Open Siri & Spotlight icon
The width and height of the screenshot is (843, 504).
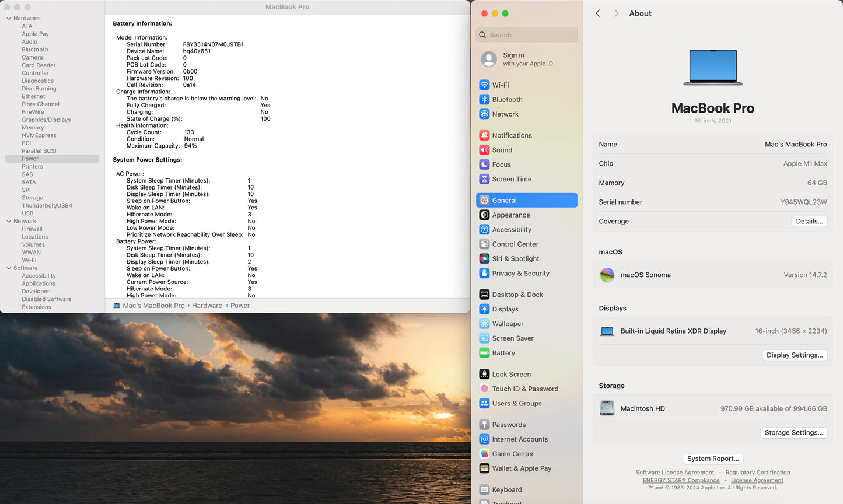click(x=484, y=258)
